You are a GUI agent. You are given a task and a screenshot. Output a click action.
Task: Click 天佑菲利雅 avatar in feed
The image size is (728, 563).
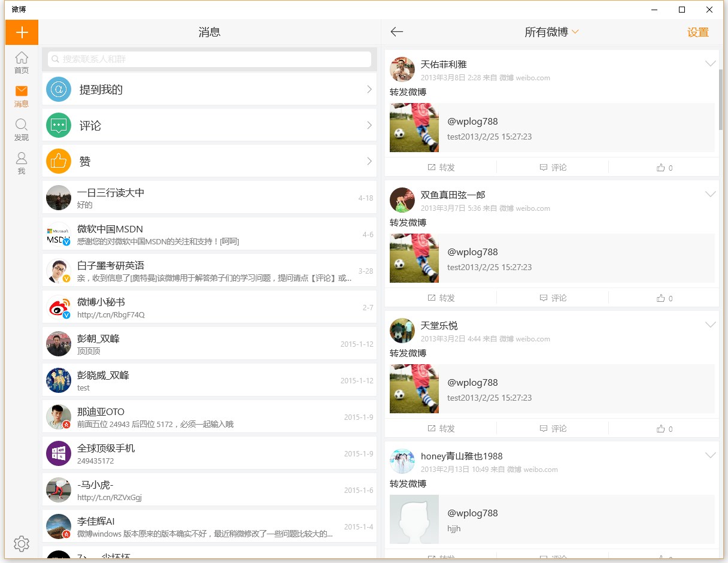[x=402, y=69]
